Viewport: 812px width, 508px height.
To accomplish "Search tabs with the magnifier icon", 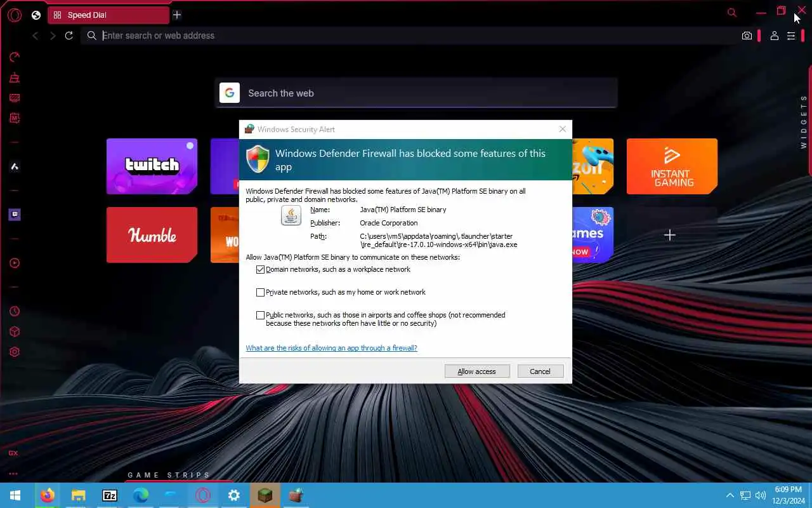I will click(x=732, y=13).
